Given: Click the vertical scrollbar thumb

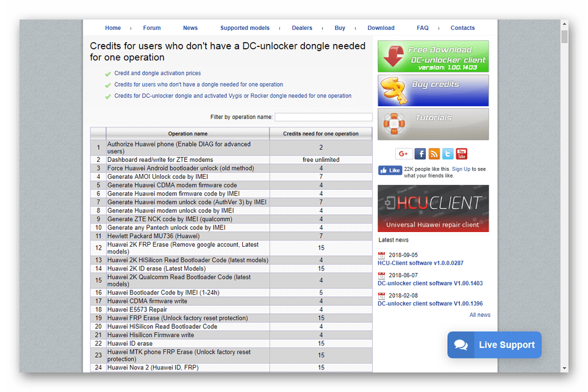Looking at the screenshot, I should (x=564, y=37).
